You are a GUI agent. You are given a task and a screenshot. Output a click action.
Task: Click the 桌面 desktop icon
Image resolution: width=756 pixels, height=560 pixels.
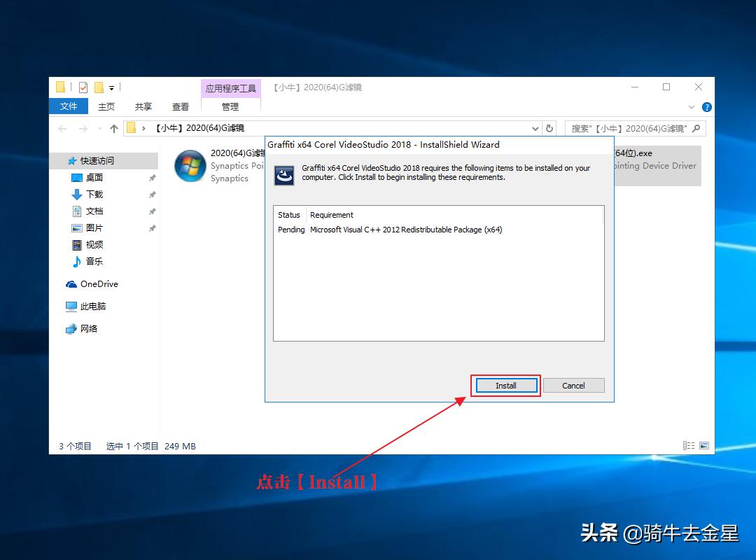click(77, 178)
